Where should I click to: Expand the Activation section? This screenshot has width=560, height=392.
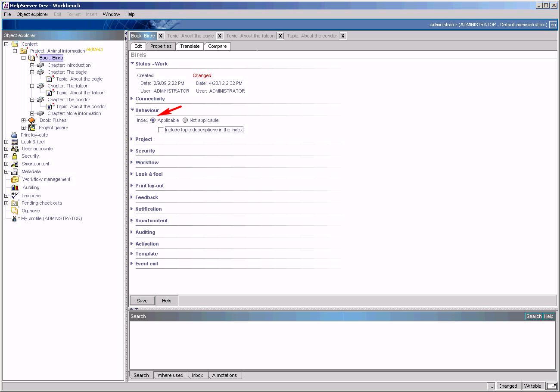[132, 244]
